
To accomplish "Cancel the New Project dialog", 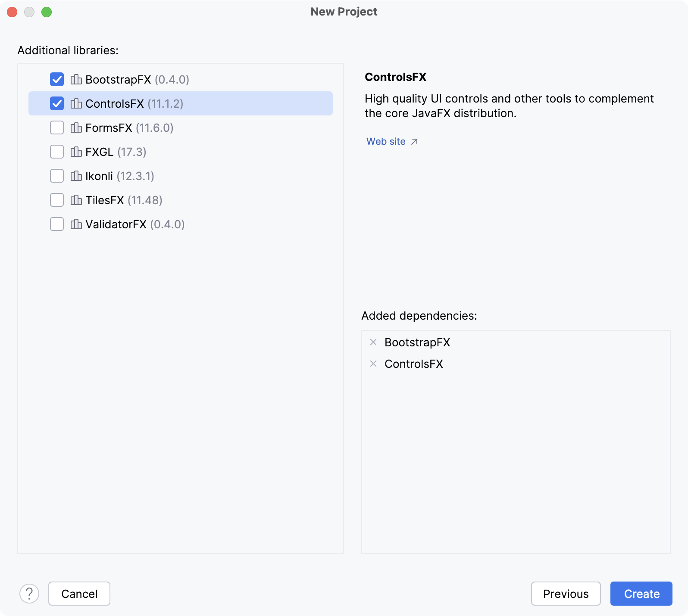I will [x=79, y=594].
